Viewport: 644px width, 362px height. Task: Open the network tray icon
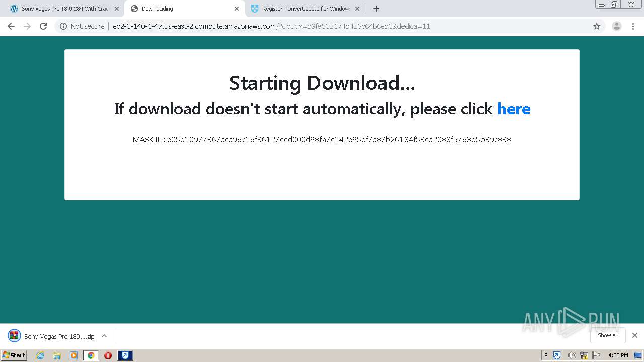click(x=584, y=355)
